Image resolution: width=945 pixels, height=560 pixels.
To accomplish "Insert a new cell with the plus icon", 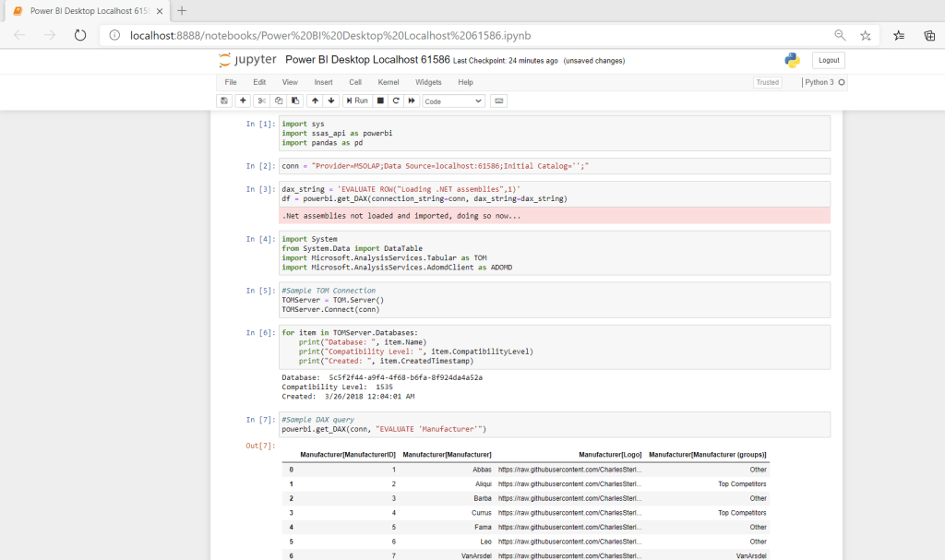I will (x=242, y=101).
